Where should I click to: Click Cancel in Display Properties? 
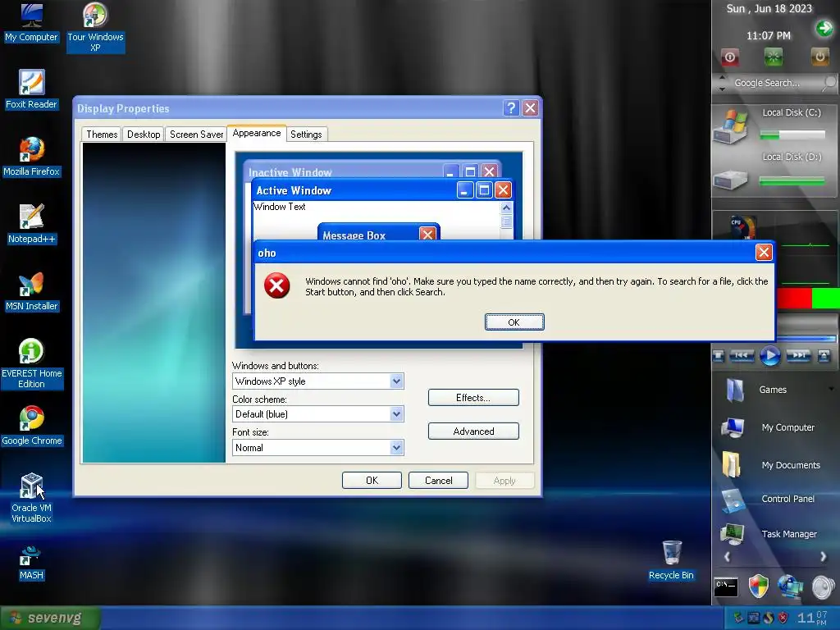pos(438,481)
